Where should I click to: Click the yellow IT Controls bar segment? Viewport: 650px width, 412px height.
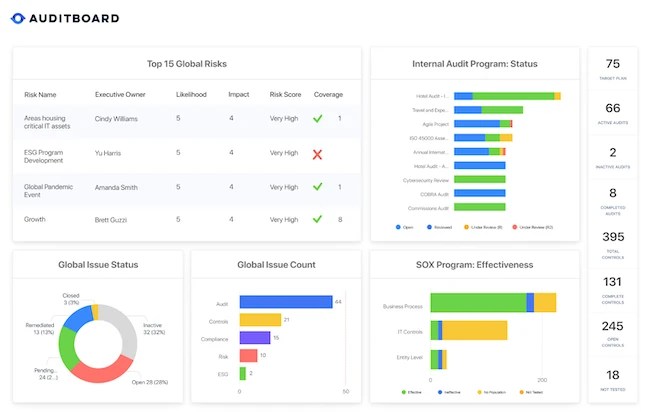pyautogui.click(x=475, y=330)
